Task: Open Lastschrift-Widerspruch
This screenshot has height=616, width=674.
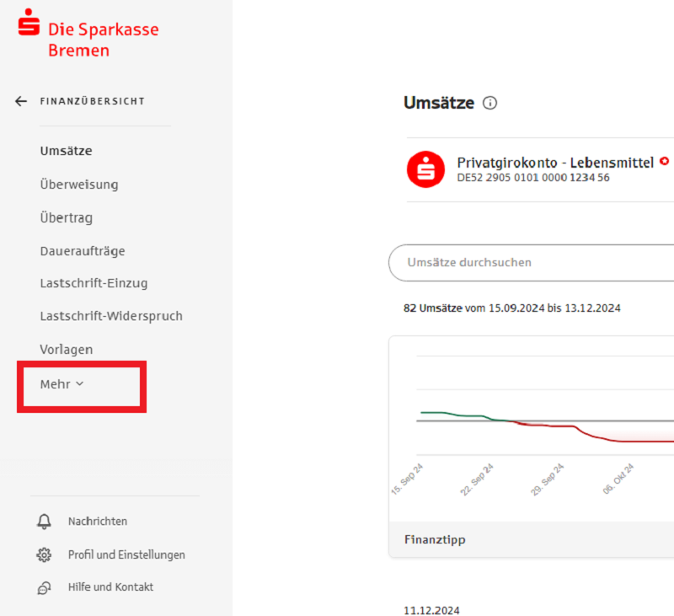Action: point(111,316)
